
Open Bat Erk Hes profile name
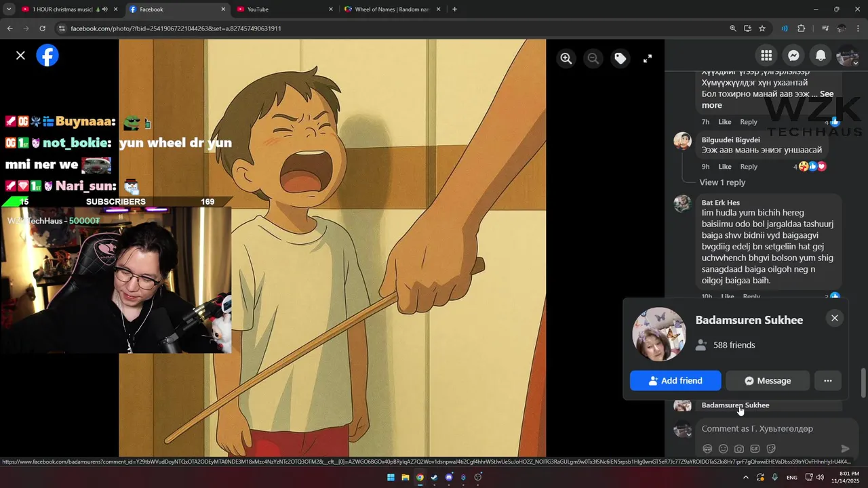pyautogui.click(x=720, y=203)
